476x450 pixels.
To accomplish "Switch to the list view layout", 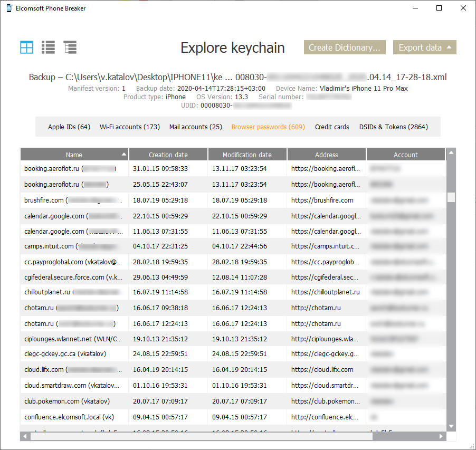I will point(48,47).
